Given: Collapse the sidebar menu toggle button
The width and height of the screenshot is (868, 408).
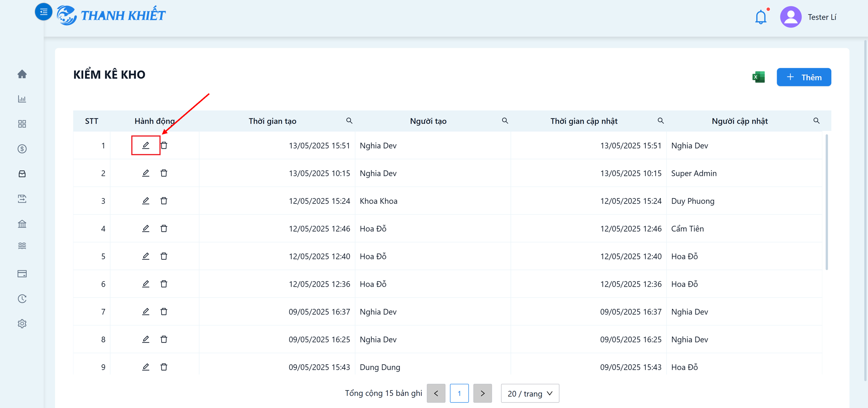Looking at the screenshot, I should tap(44, 12).
